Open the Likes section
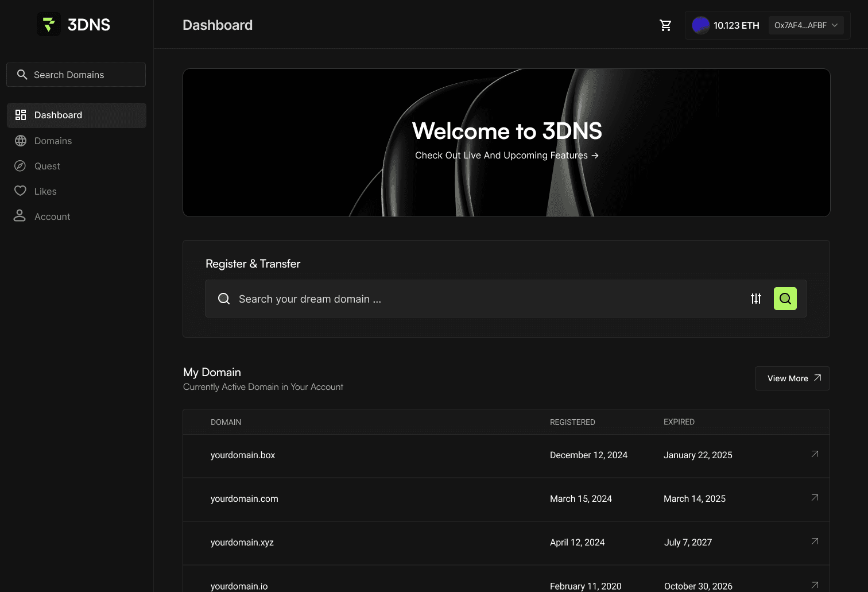868x592 pixels. tap(45, 191)
